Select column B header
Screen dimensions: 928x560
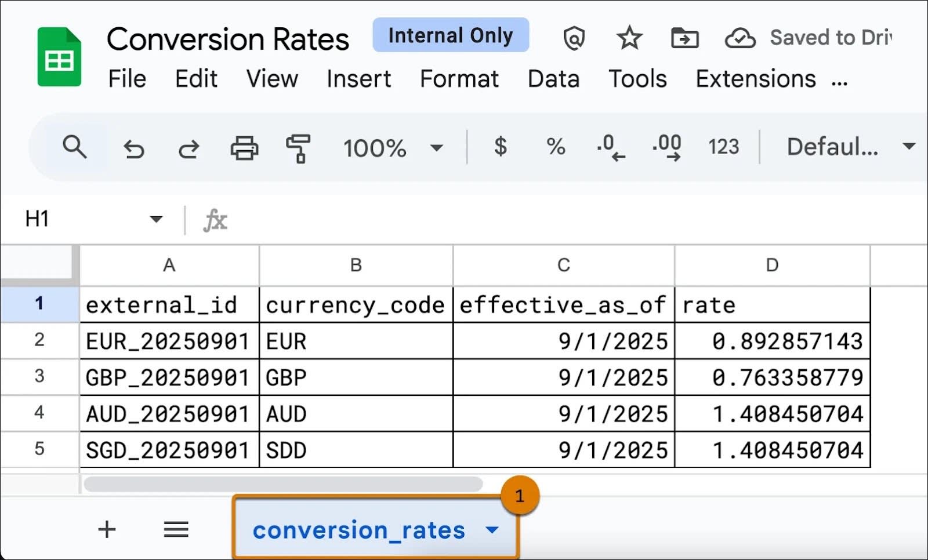(356, 265)
